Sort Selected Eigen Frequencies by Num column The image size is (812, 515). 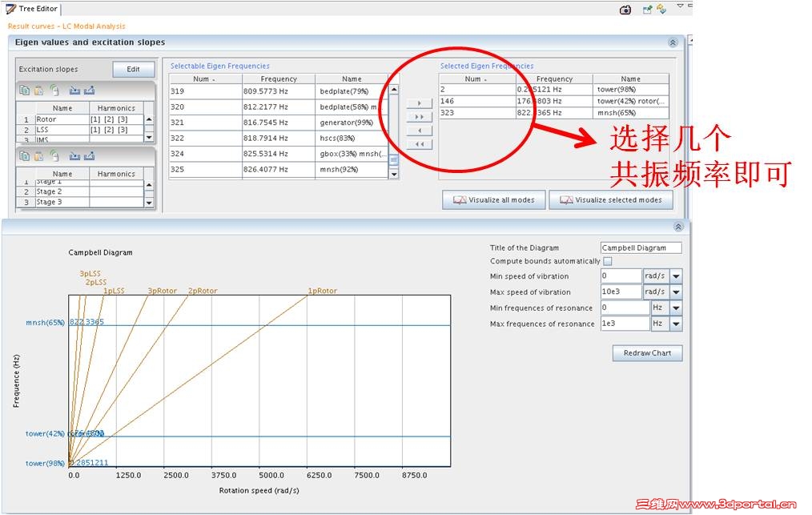click(477, 78)
